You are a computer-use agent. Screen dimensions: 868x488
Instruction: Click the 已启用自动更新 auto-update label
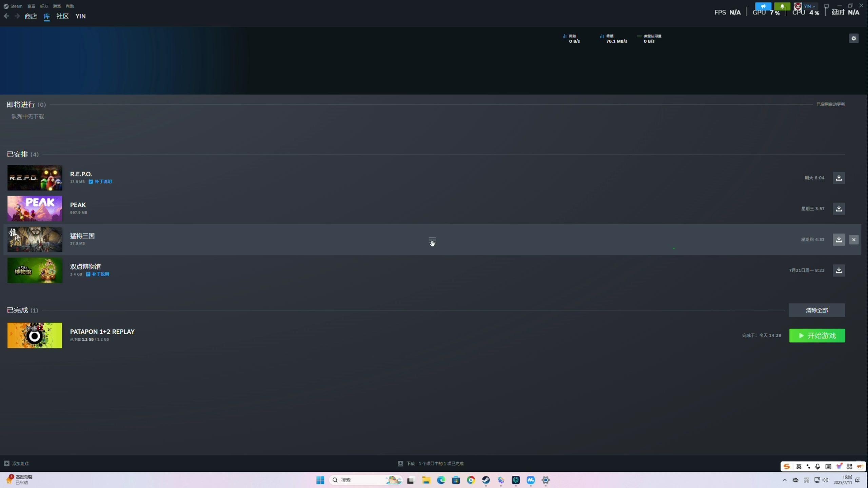tap(831, 104)
